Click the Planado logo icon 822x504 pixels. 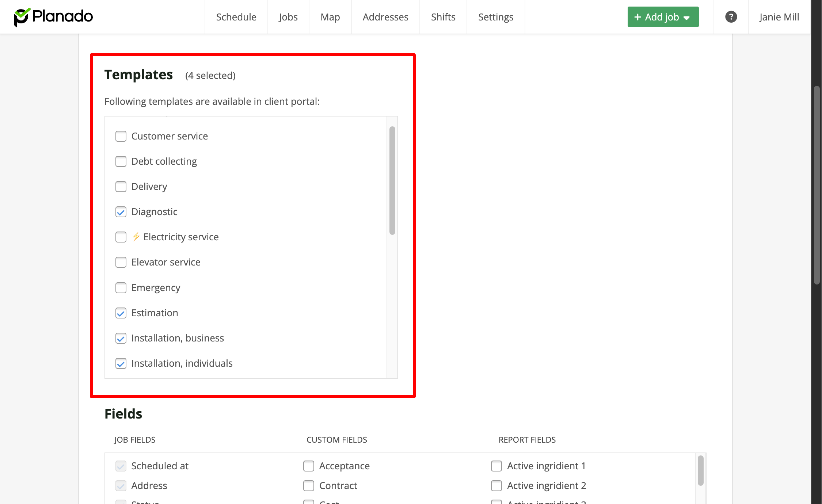click(x=21, y=17)
